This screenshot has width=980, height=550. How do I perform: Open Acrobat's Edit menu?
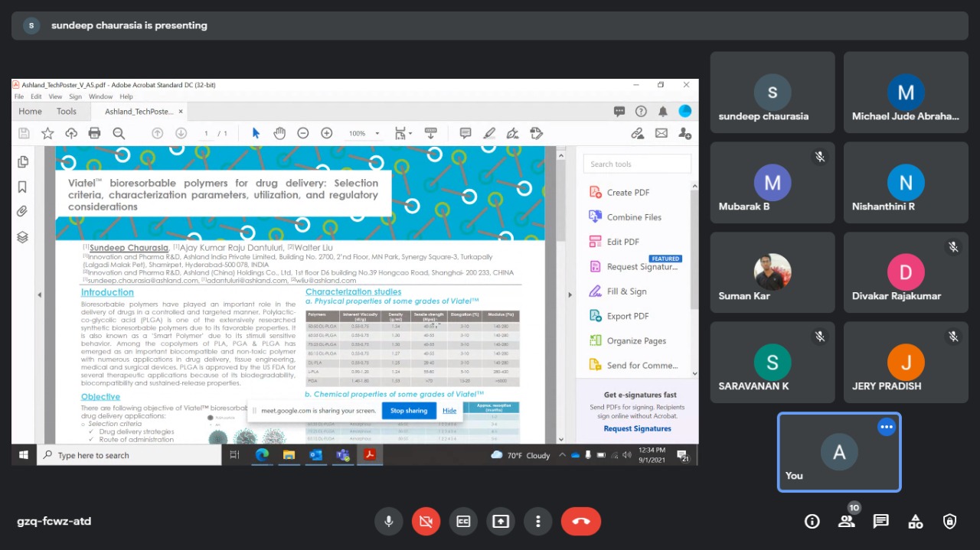tap(36, 97)
